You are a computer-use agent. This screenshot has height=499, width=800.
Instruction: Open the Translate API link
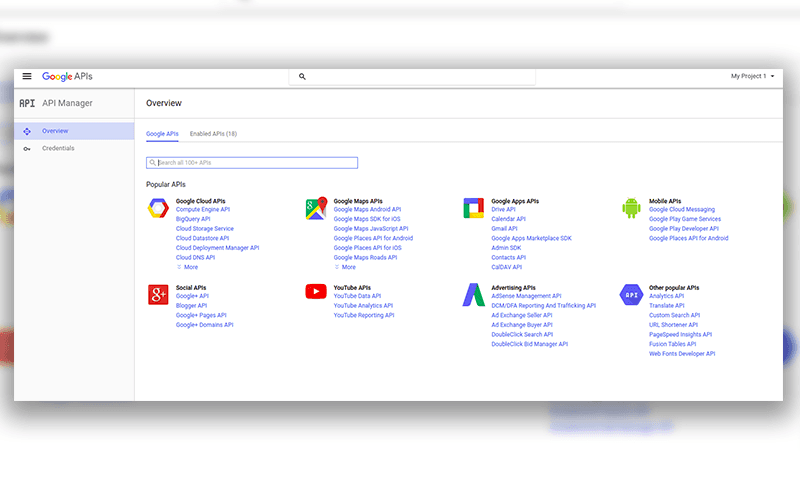click(667, 306)
